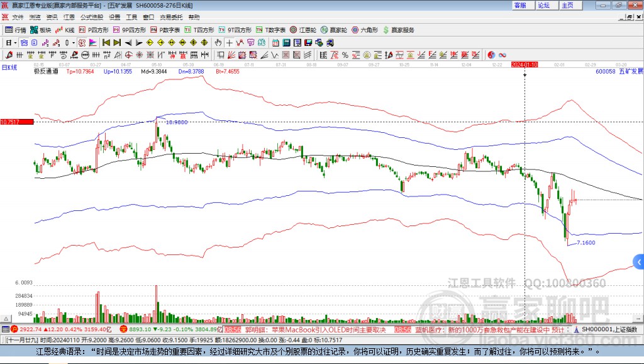This screenshot has height=364, width=644.
Task: Click the floppy disk save icon
Action: pyautogui.click(x=308, y=43)
